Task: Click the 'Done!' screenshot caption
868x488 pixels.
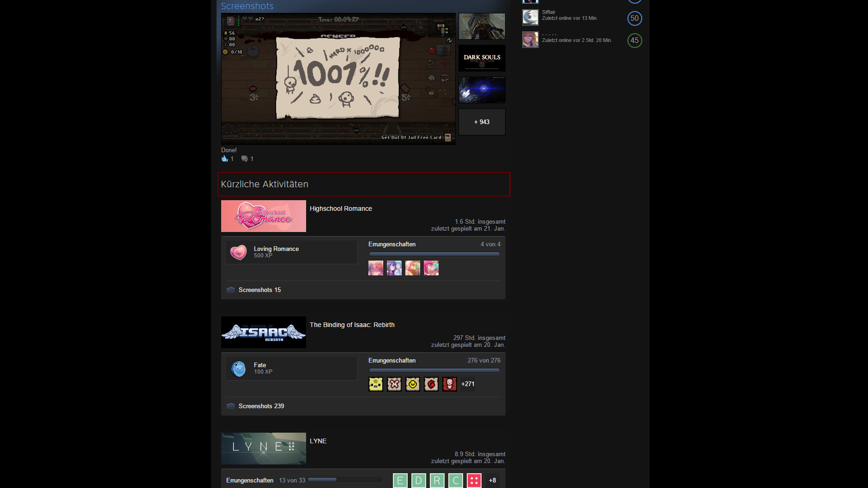Action: [229, 150]
